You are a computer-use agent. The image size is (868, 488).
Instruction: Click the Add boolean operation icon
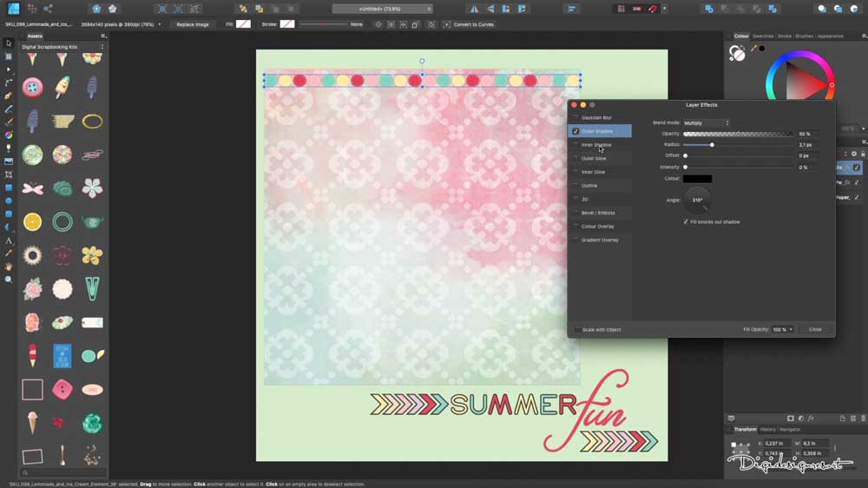point(708,9)
